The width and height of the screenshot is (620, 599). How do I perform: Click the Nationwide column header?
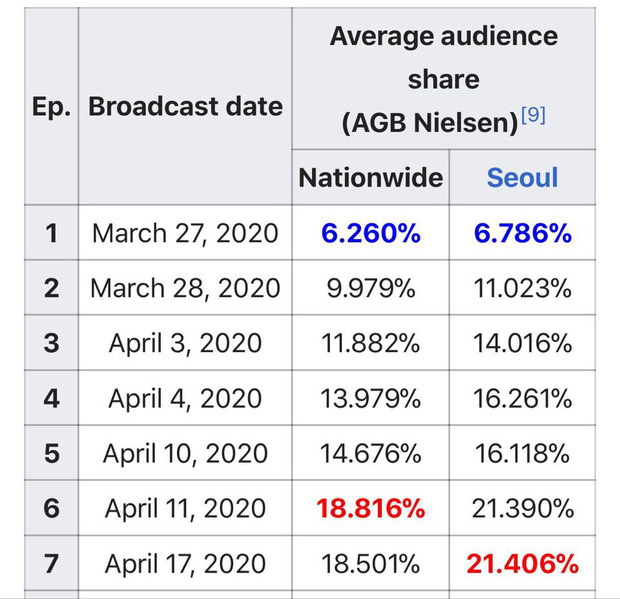370,178
